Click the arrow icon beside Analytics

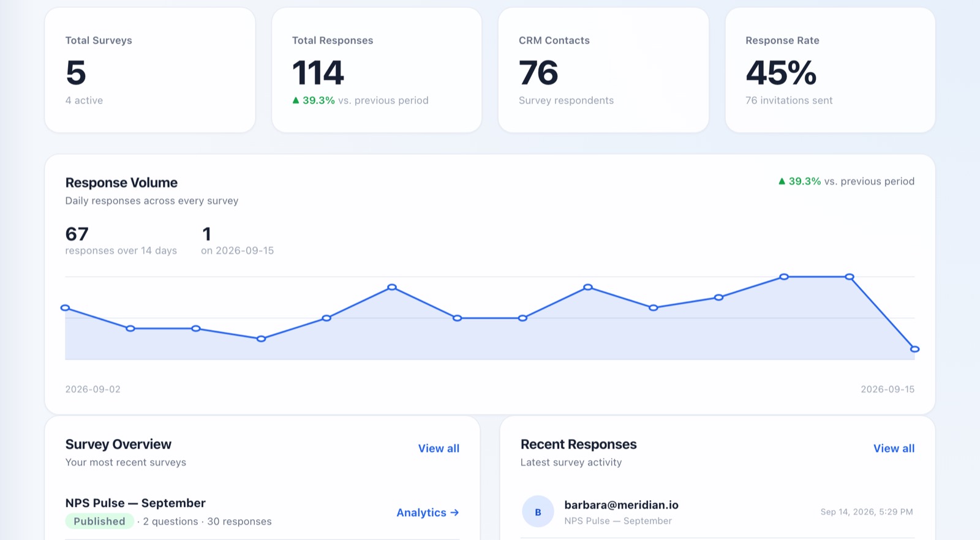pos(454,512)
